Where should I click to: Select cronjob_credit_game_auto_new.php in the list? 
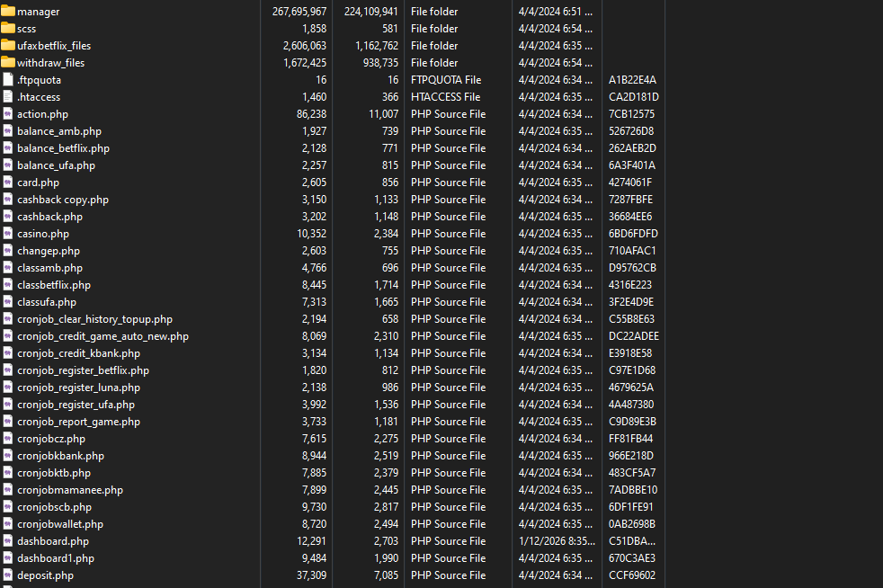click(103, 336)
